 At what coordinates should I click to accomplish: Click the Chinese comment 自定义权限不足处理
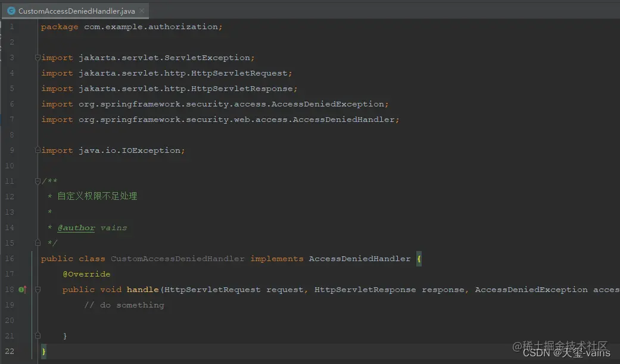click(x=97, y=196)
